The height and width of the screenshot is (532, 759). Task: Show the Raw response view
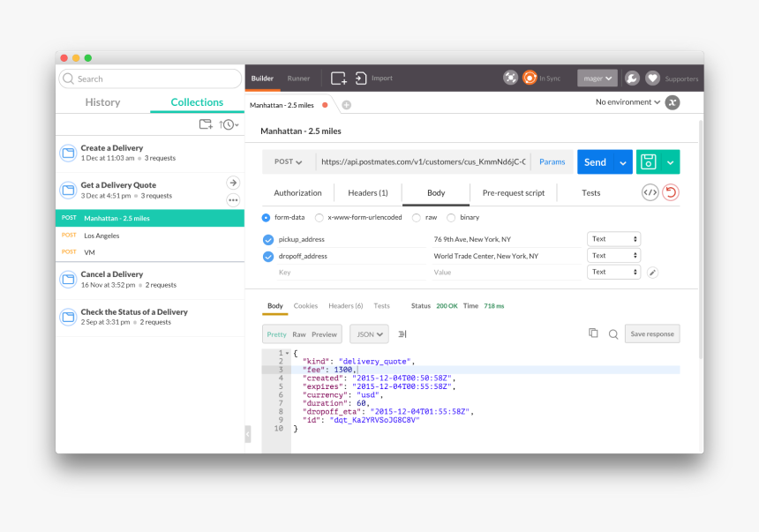point(298,334)
